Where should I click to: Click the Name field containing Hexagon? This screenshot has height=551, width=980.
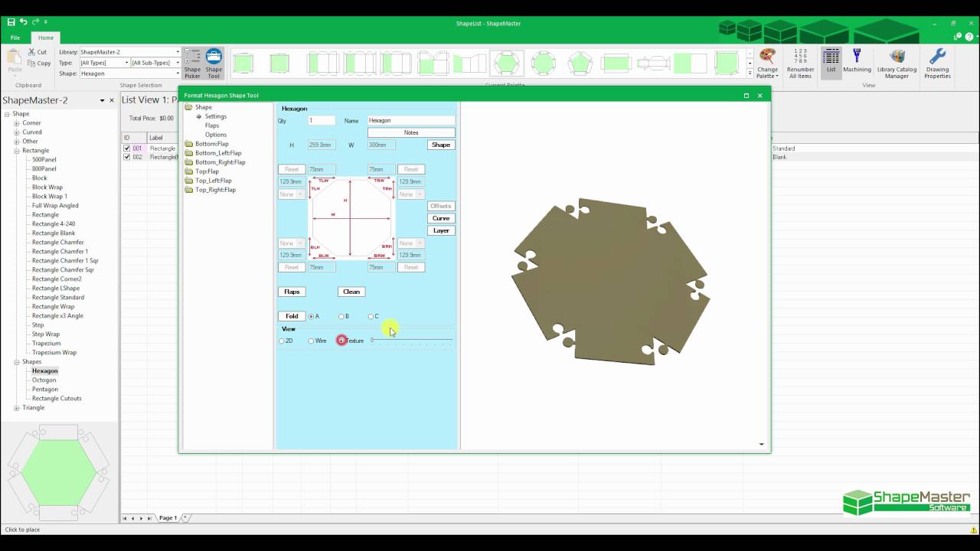click(x=411, y=120)
